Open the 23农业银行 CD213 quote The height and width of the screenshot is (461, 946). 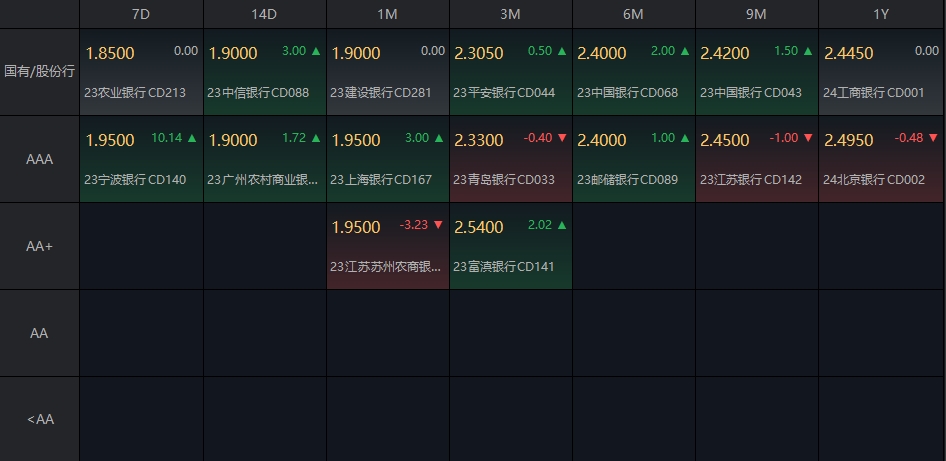click(141, 72)
